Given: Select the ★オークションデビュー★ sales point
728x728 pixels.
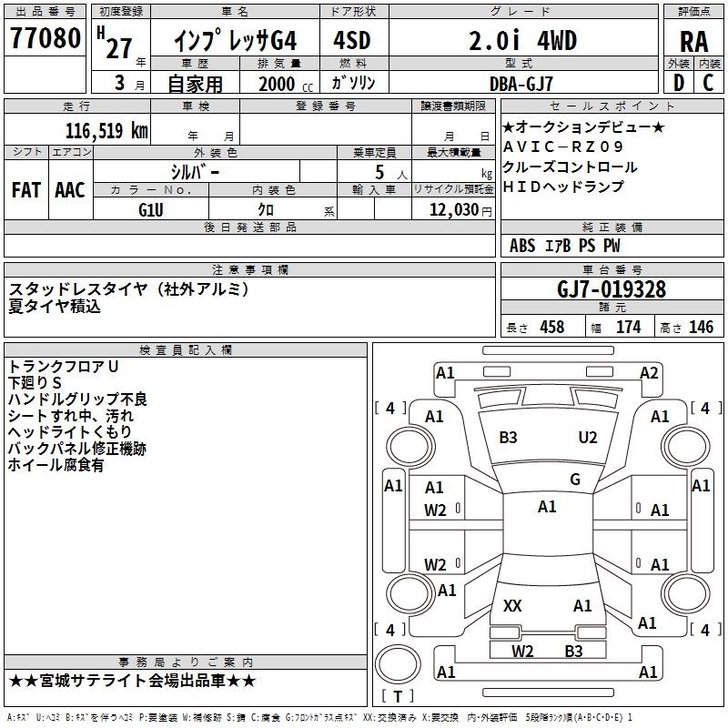Looking at the screenshot, I should coord(583,126).
